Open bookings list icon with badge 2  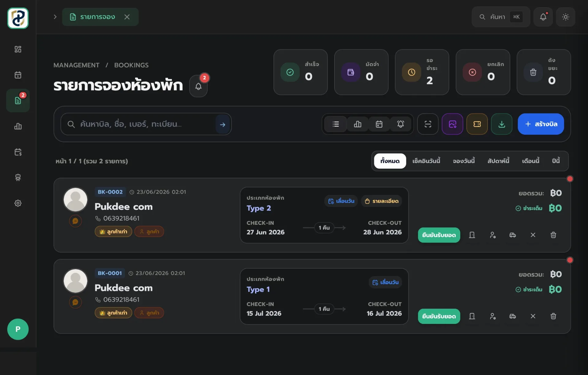[18, 100]
